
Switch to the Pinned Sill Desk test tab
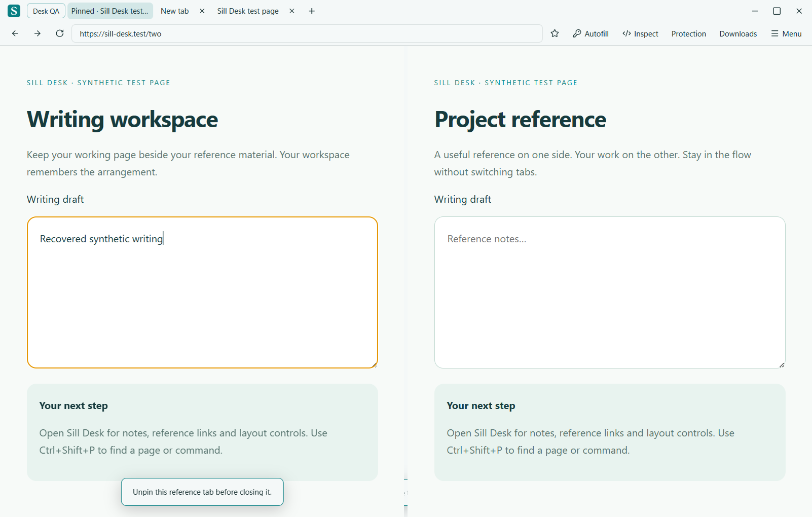coord(110,11)
